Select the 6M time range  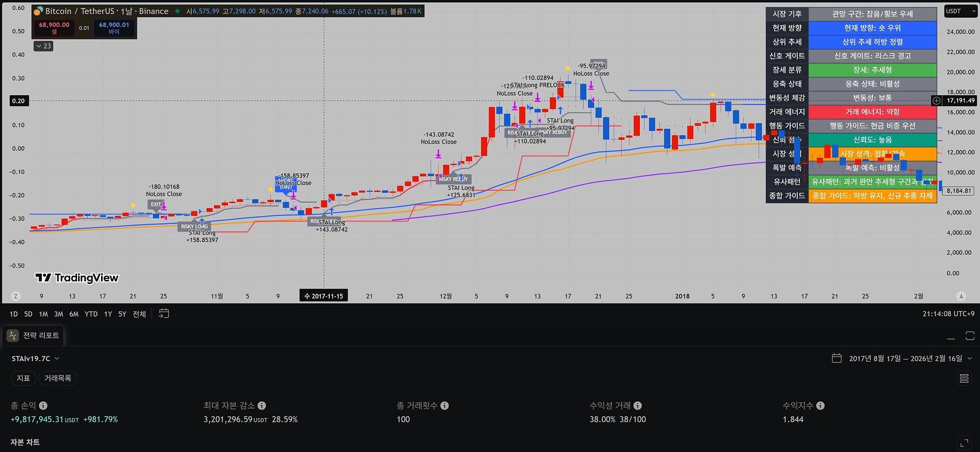tap(74, 314)
